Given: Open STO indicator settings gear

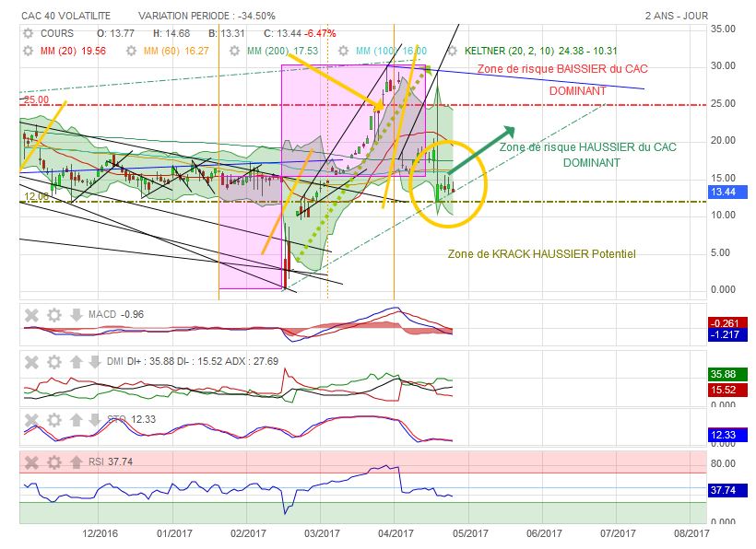Looking at the screenshot, I should click(54, 420).
